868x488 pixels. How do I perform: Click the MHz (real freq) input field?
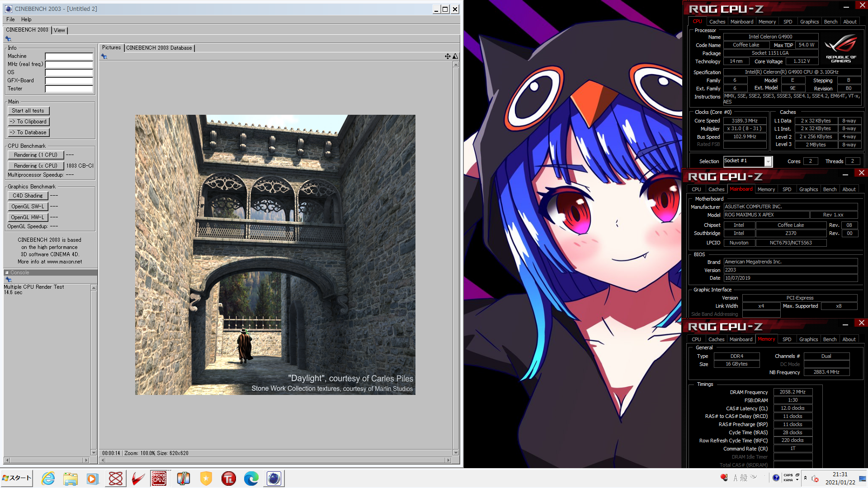click(x=69, y=65)
